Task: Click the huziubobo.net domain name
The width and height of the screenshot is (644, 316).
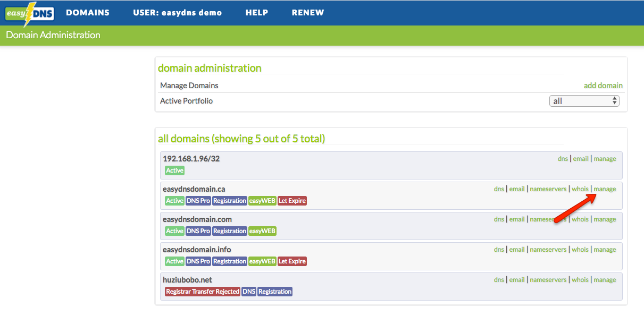Action: coord(187,280)
